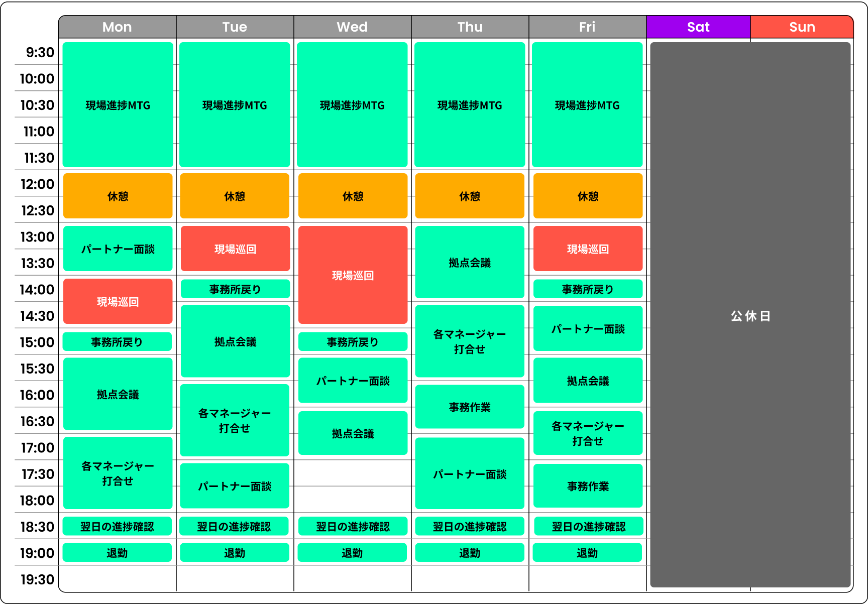Select the red Sun column header
The width and height of the screenshot is (868, 608).
(x=802, y=27)
